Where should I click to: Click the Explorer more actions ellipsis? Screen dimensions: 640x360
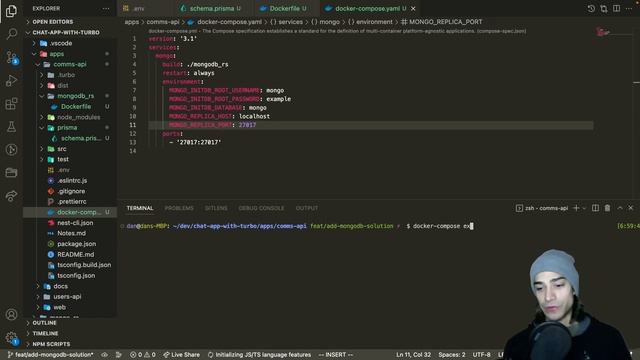point(106,9)
